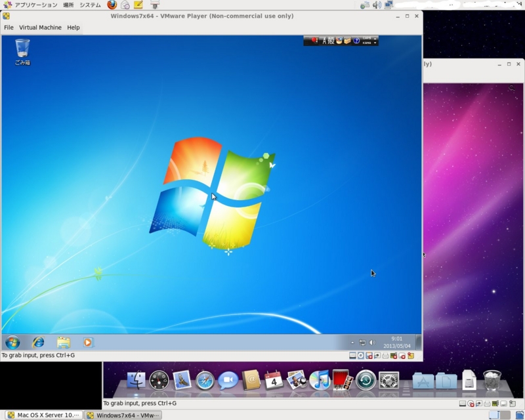Click the volume icon in the top panel

point(377,5)
